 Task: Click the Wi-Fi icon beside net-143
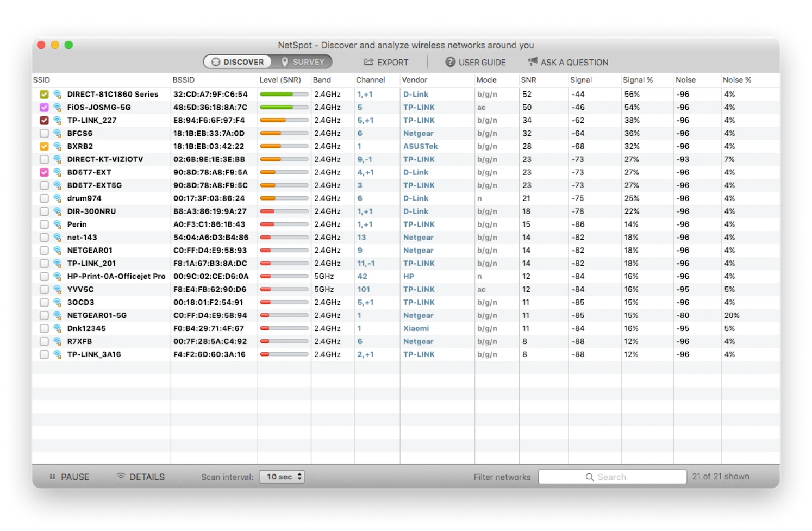point(57,238)
